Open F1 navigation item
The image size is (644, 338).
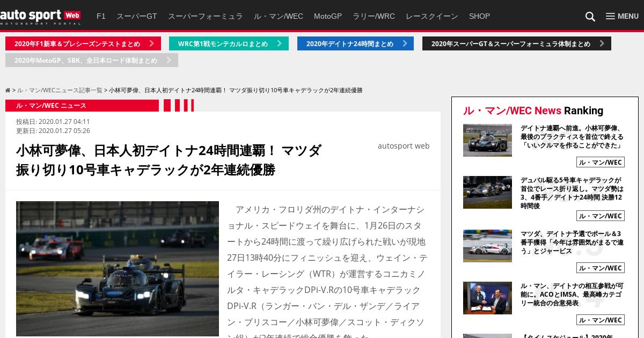(x=101, y=16)
